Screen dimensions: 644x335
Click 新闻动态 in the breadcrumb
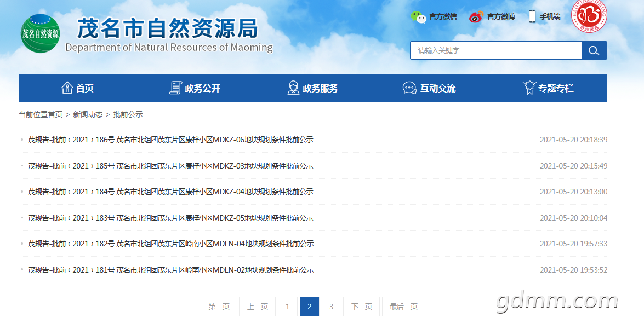88,114
